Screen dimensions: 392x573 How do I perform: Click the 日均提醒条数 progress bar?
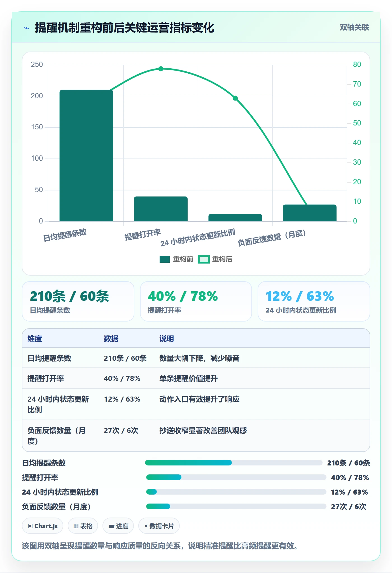(x=234, y=463)
